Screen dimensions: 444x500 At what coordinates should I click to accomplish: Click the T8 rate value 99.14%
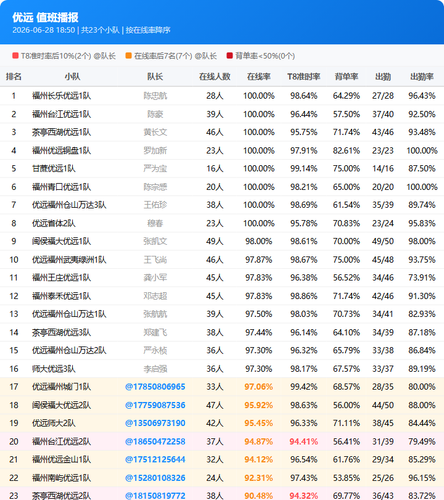(304, 169)
